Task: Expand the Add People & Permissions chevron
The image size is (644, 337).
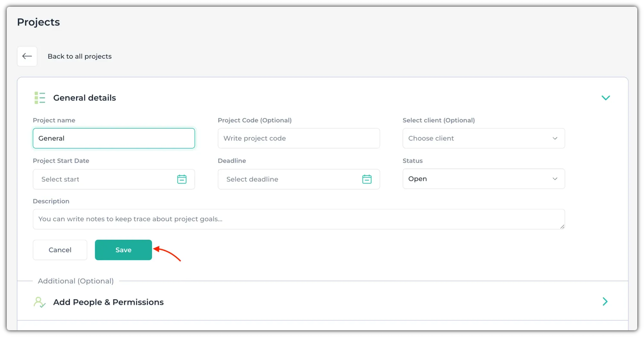Action: tap(605, 302)
